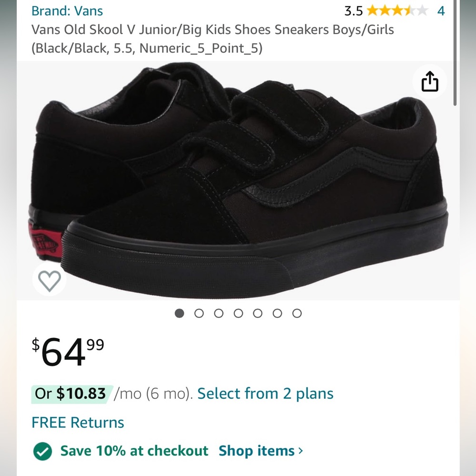Viewport: 476px width, 476px height.
Task: Select the filled carousel indicator
Action: tap(179, 313)
